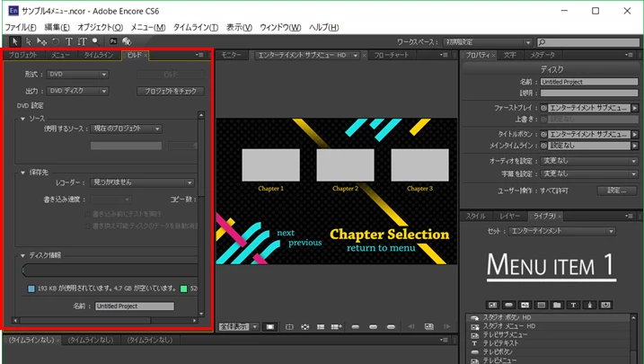The width and height of the screenshot is (644, 364).
Task: Show the activated button subpicture highlight
Action: coord(391,326)
